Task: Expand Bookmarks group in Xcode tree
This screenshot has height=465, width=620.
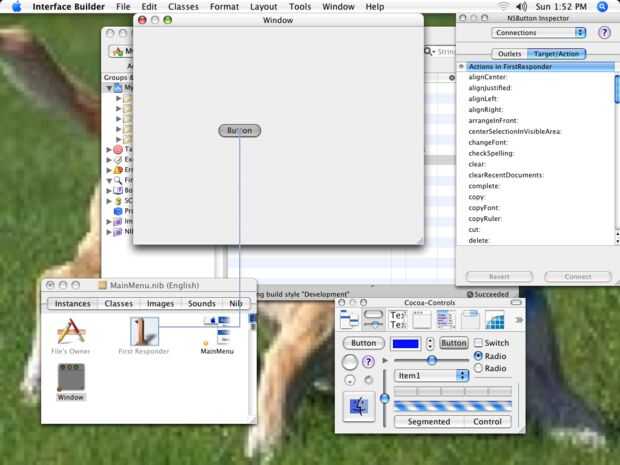Action: click(109, 191)
